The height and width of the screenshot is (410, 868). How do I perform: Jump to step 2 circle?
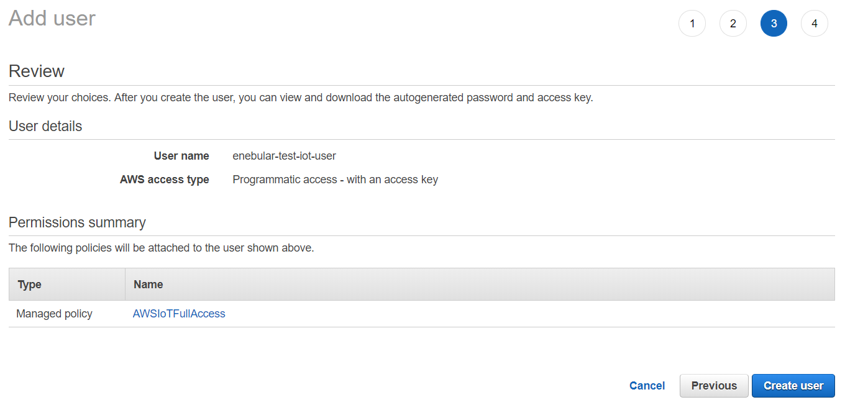coord(733,24)
